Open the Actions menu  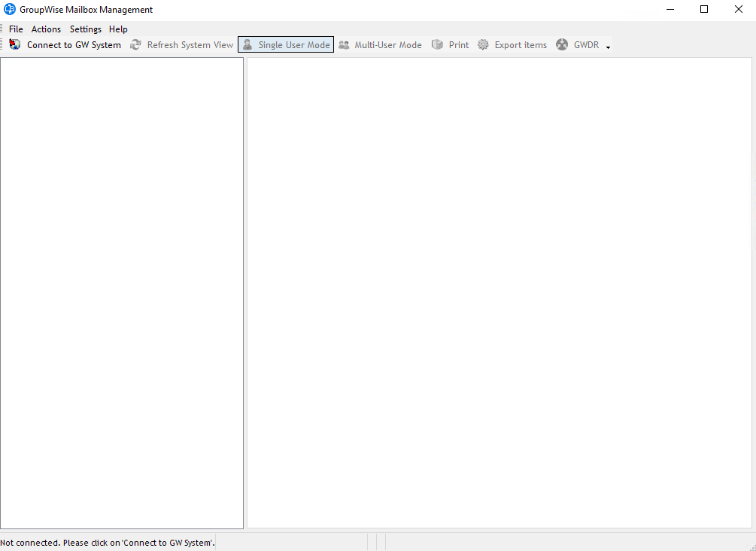tap(47, 29)
